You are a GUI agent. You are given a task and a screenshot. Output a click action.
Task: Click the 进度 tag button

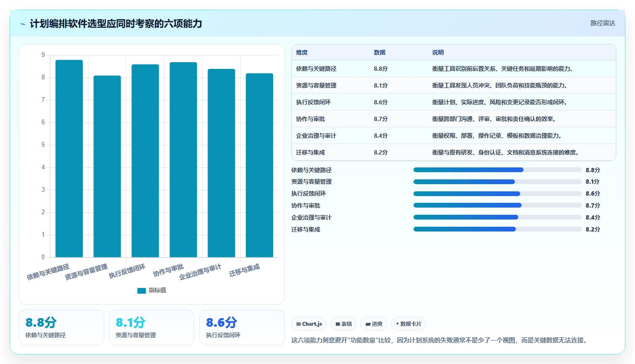[374, 324]
